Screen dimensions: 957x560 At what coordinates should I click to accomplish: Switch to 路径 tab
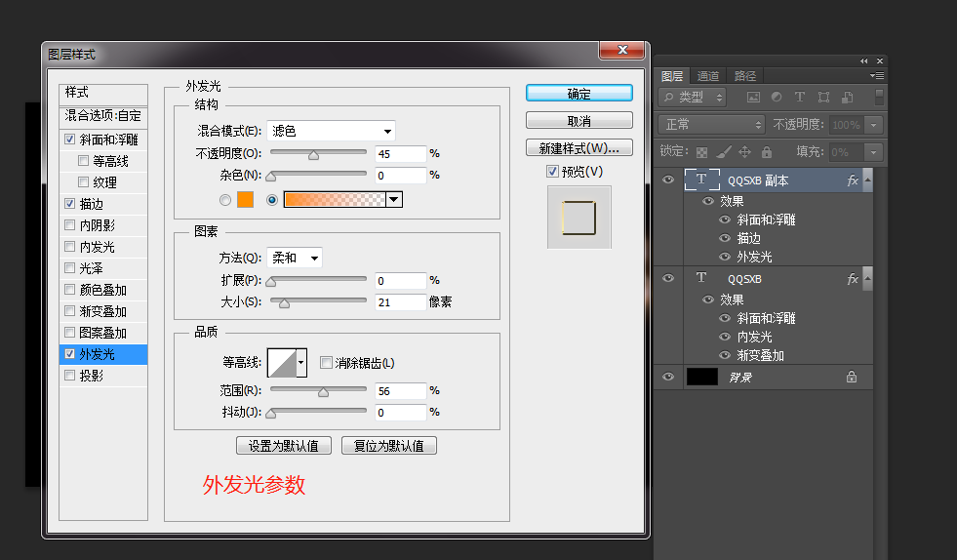coord(744,76)
